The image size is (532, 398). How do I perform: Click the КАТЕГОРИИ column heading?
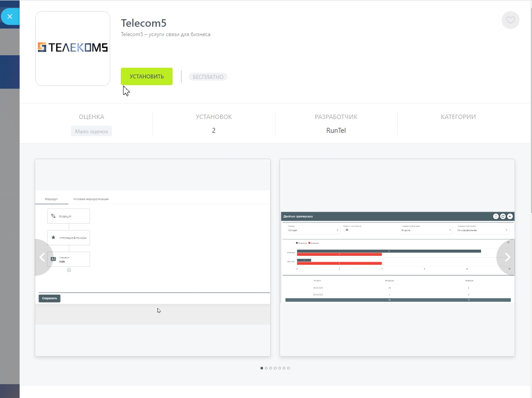click(458, 117)
